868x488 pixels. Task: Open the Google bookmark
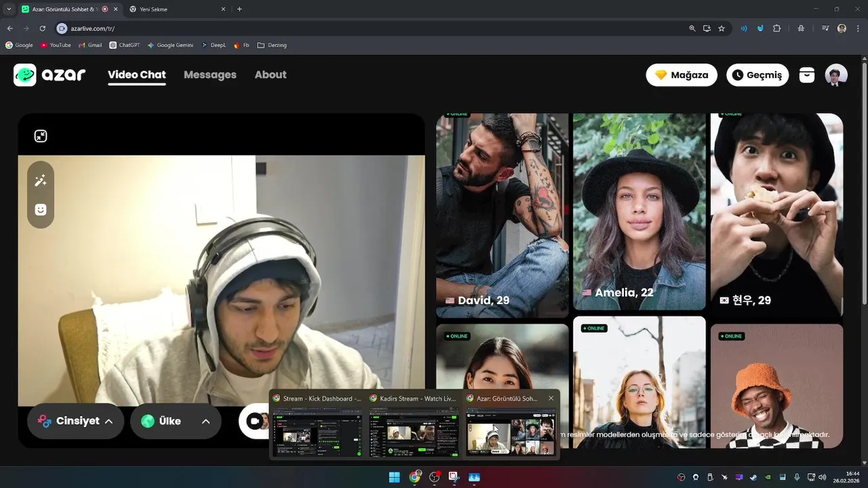coord(19,45)
